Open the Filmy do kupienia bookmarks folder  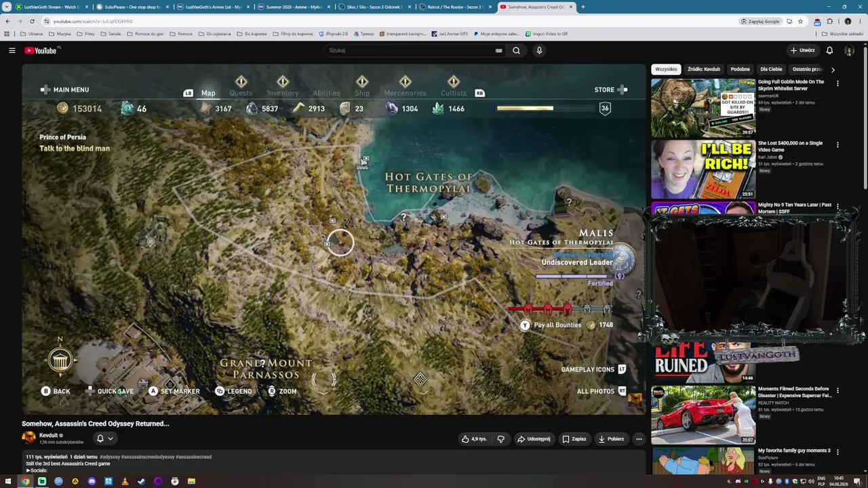click(x=292, y=34)
